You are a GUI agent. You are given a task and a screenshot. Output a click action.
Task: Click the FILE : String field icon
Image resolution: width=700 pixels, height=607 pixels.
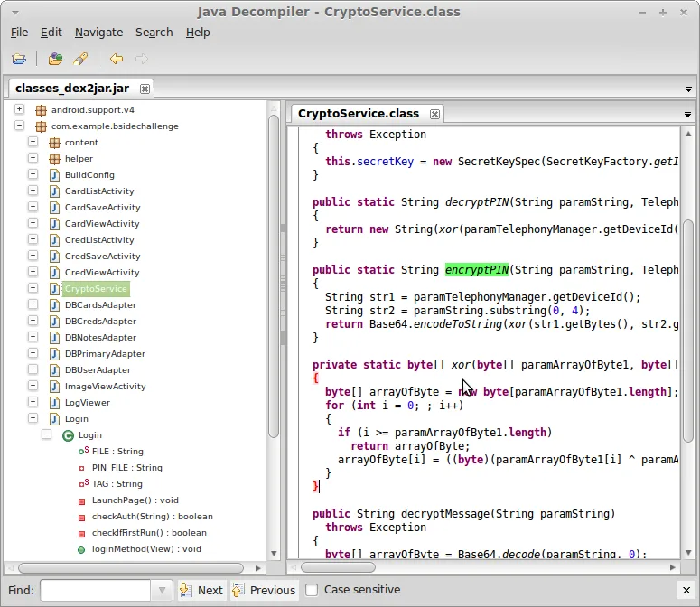(83, 451)
